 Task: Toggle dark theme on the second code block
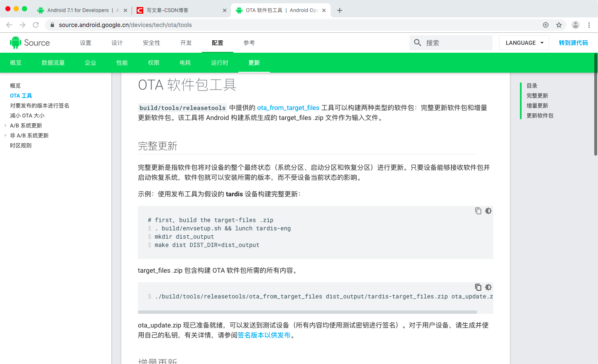tap(488, 287)
